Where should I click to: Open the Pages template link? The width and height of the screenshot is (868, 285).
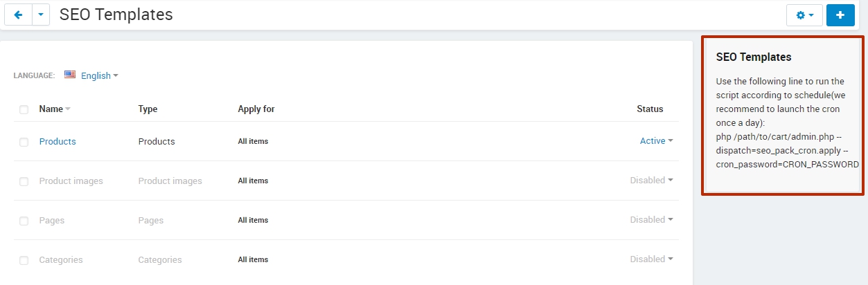[x=52, y=220]
